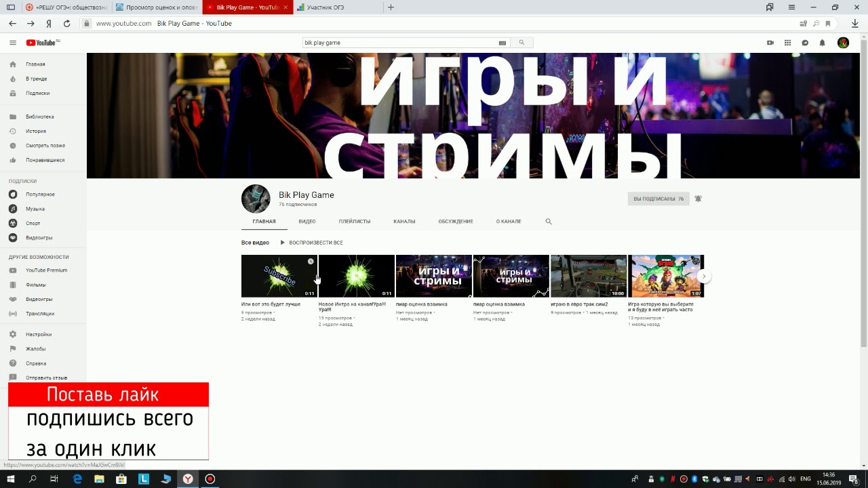This screenshot has height=488, width=868.
Task: Open the browser bookmarks collections icon
Action: pyautogui.click(x=770, y=7)
